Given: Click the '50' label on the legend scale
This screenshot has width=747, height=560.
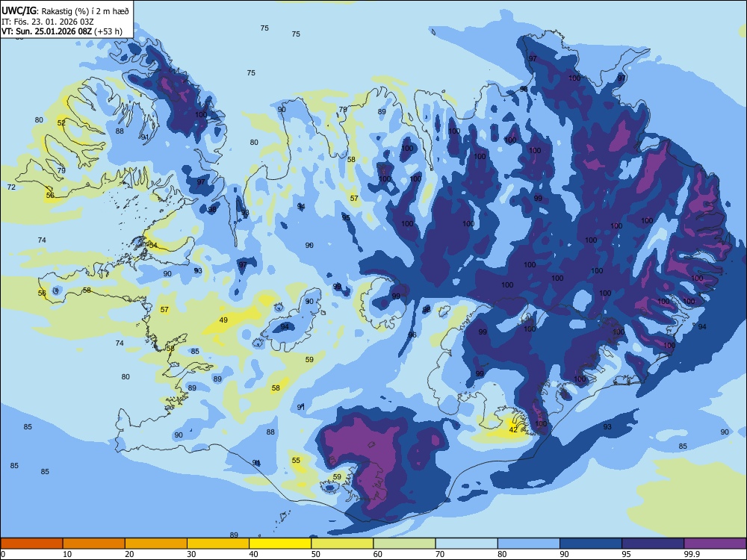Looking at the screenshot, I should pyautogui.click(x=316, y=554).
